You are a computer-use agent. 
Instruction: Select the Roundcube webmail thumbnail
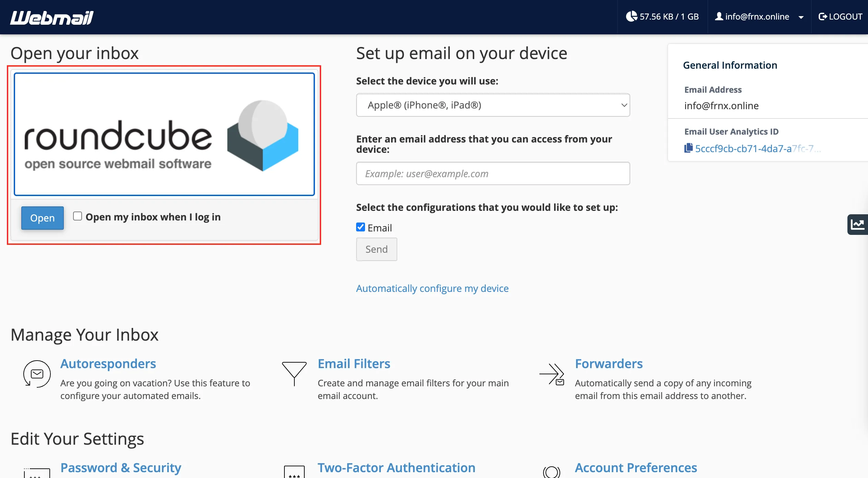point(164,134)
